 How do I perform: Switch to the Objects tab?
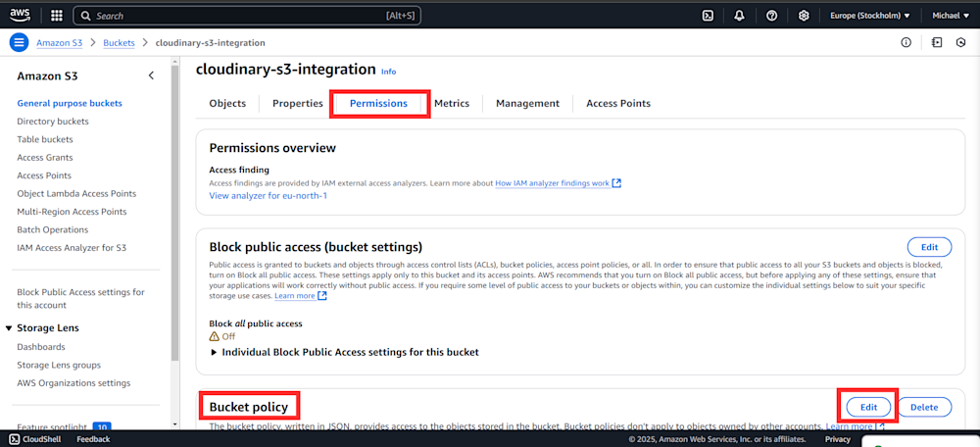(x=227, y=103)
